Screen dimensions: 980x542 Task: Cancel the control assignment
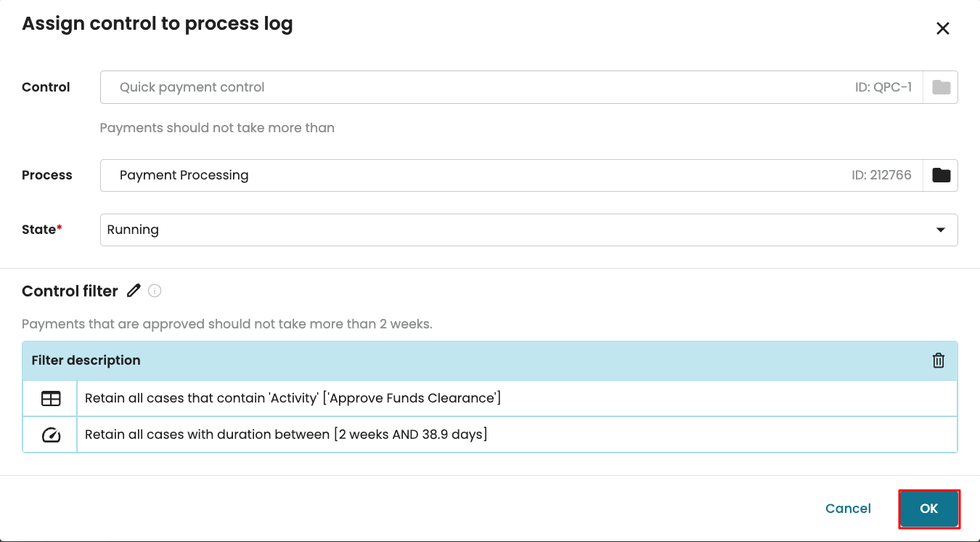pos(848,509)
